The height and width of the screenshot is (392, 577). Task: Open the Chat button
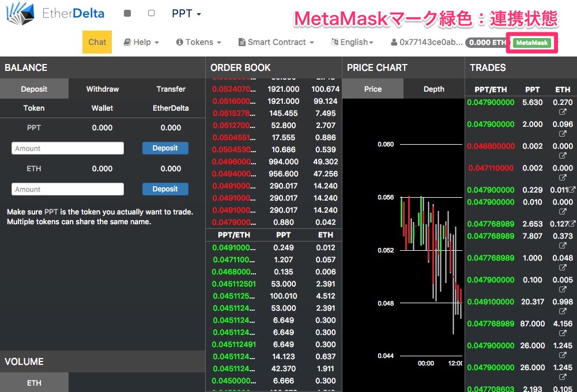97,42
